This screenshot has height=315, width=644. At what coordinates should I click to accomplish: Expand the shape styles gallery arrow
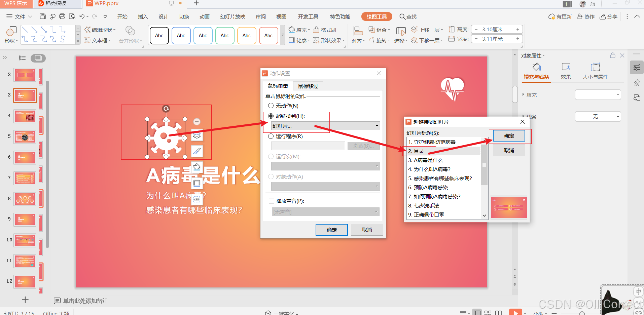pos(283,35)
